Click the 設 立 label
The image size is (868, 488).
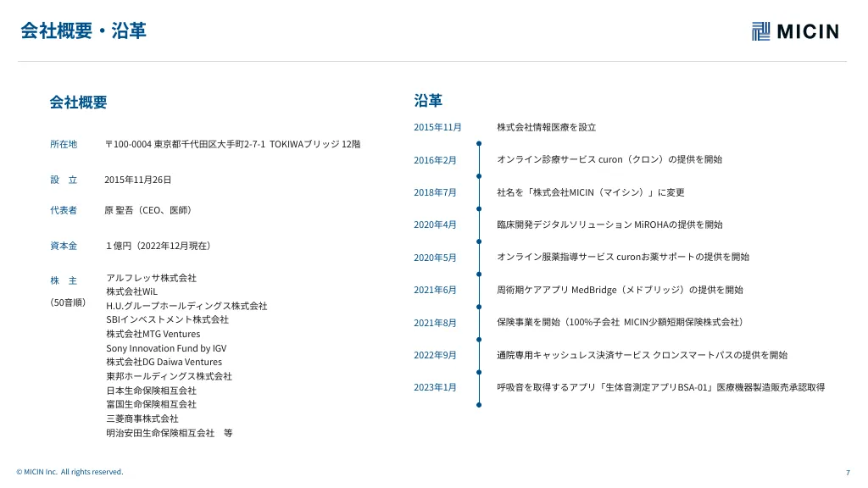click(x=64, y=180)
